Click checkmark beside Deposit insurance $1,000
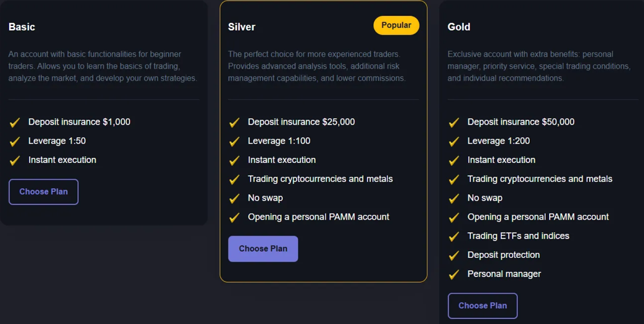 [x=15, y=123]
